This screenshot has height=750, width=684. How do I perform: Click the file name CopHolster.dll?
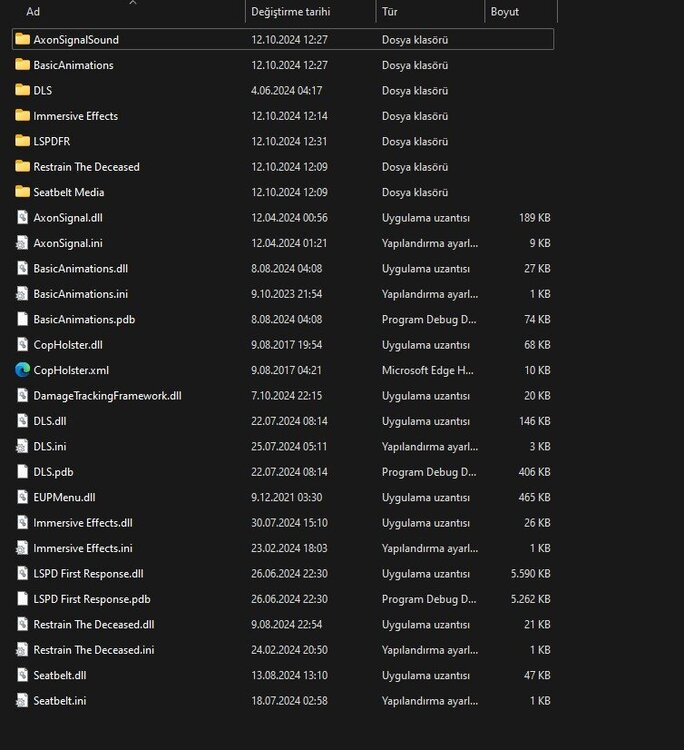pos(68,344)
